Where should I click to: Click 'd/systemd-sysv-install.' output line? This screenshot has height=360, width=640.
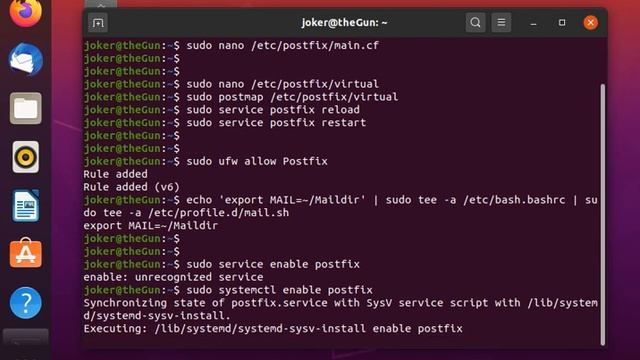(157, 316)
